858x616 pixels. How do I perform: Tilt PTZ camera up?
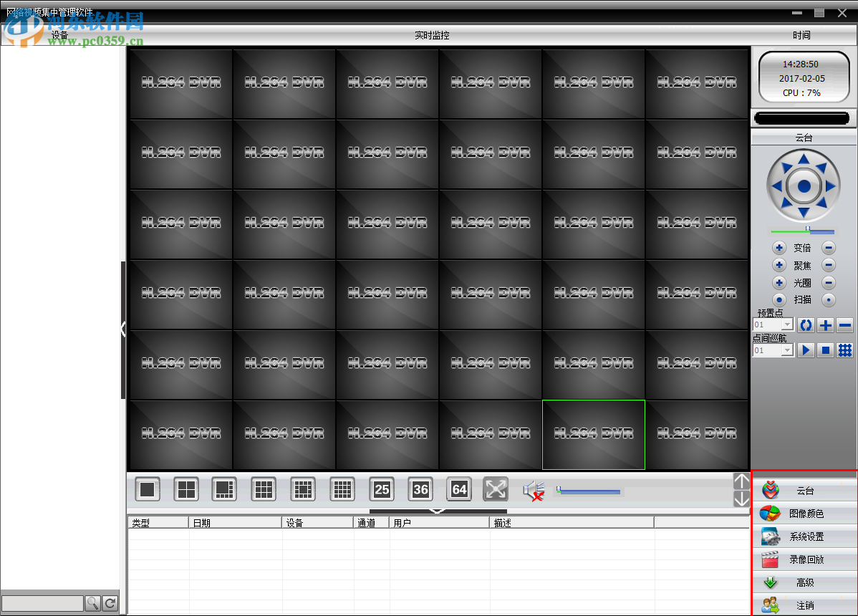pos(804,160)
